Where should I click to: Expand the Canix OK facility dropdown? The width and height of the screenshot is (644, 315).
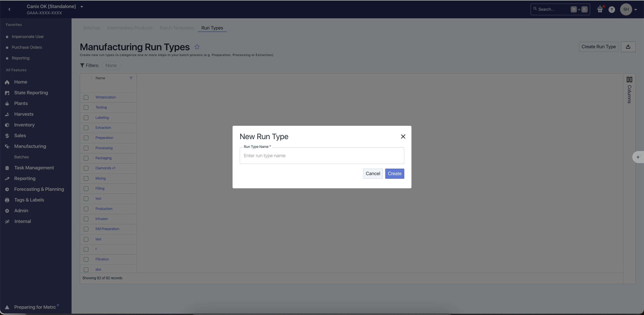click(82, 7)
